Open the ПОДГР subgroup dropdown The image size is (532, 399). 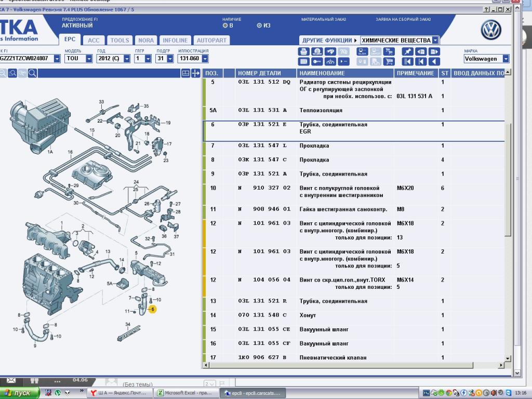point(170,59)
